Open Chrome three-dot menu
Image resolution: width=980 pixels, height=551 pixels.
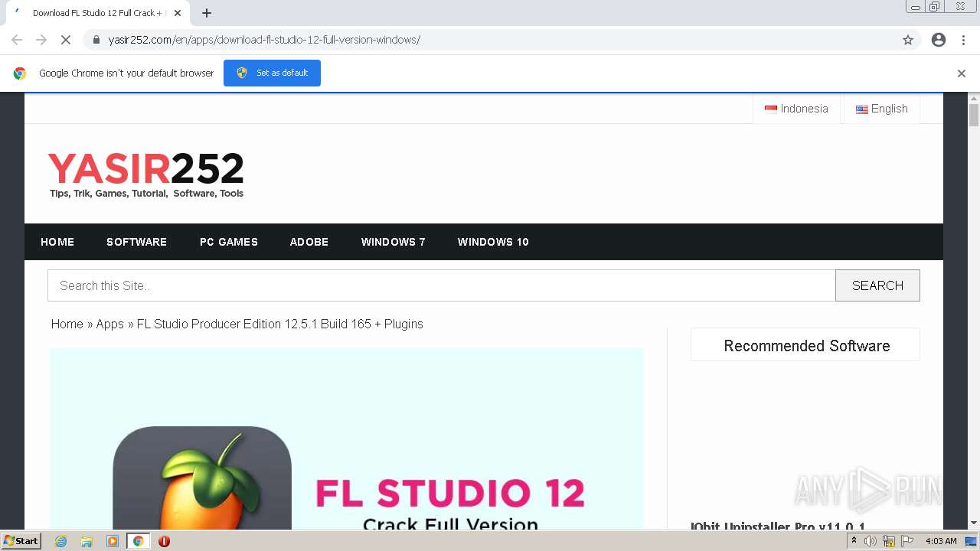click(x=964, y=40)
